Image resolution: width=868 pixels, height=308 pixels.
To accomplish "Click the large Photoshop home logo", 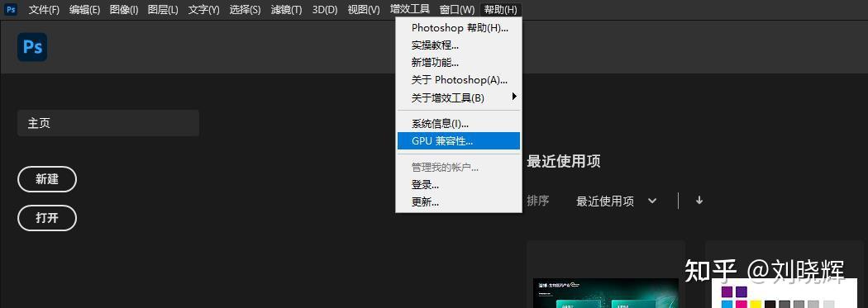I will click(32, 47).
